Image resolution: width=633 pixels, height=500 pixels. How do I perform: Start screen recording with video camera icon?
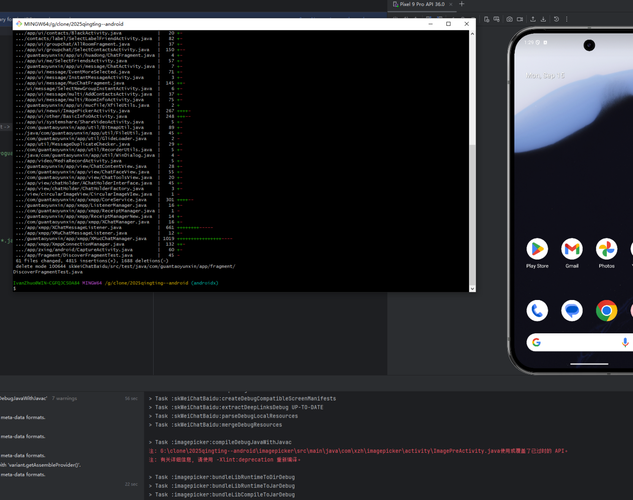(x=520, y=19)
